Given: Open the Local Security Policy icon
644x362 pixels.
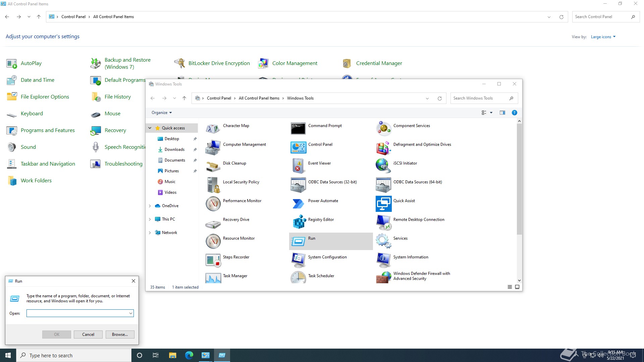Looking at the screenshot, I should tap(213, 185).
